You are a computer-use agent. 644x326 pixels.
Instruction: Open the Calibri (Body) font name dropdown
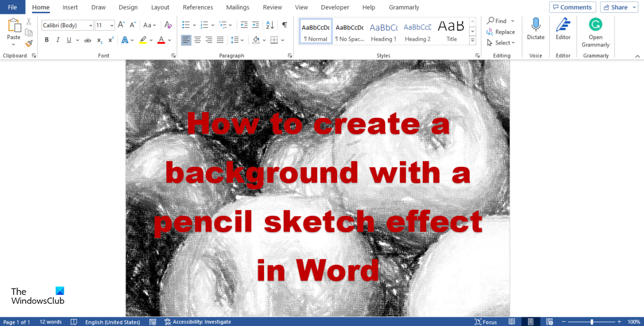point(67,25)
